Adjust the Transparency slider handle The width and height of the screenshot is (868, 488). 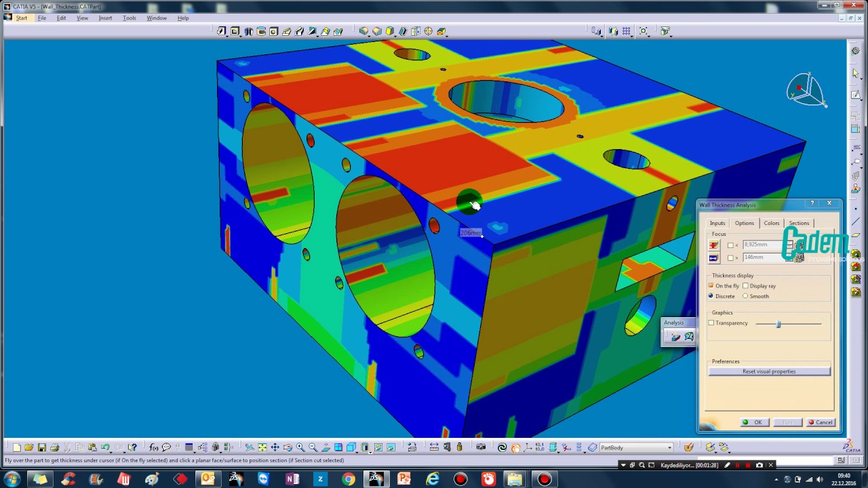[778, 324]
